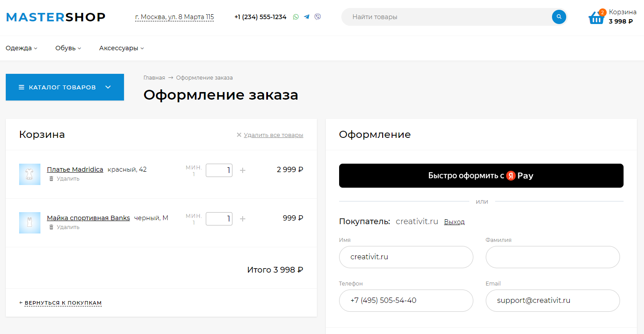Click Быстро оформить с Яндекс Pay button
The width and height of the screenshot is (644, 334).
click(x=481, y=176)
